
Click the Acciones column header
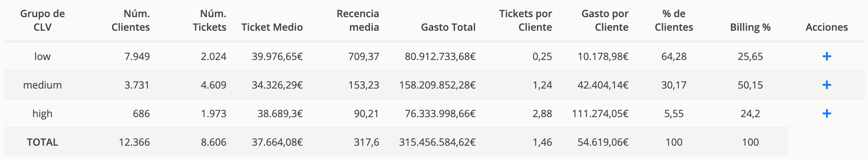click(827, 27)
